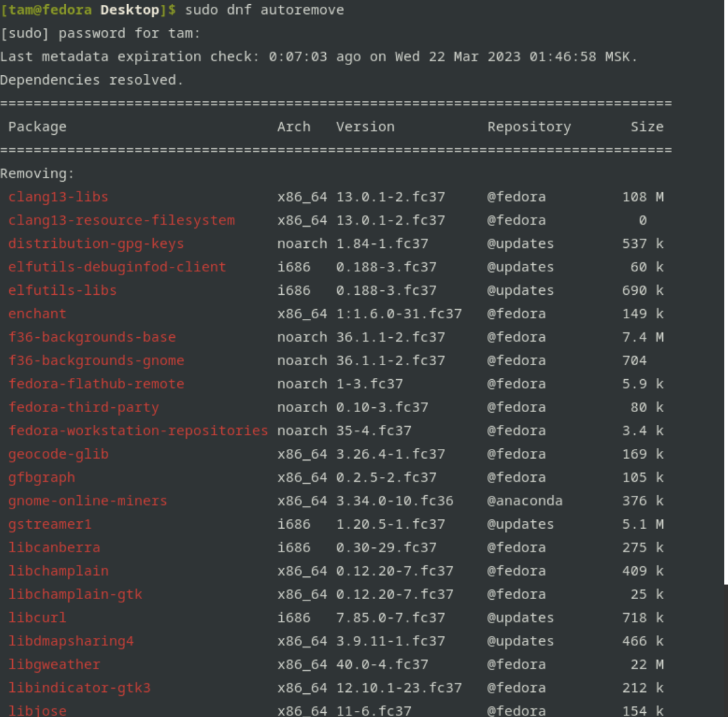The height and width of the screenshot is (717, 728).
Task: Select the gnome-online-miners package name
Action: (87, 501)
